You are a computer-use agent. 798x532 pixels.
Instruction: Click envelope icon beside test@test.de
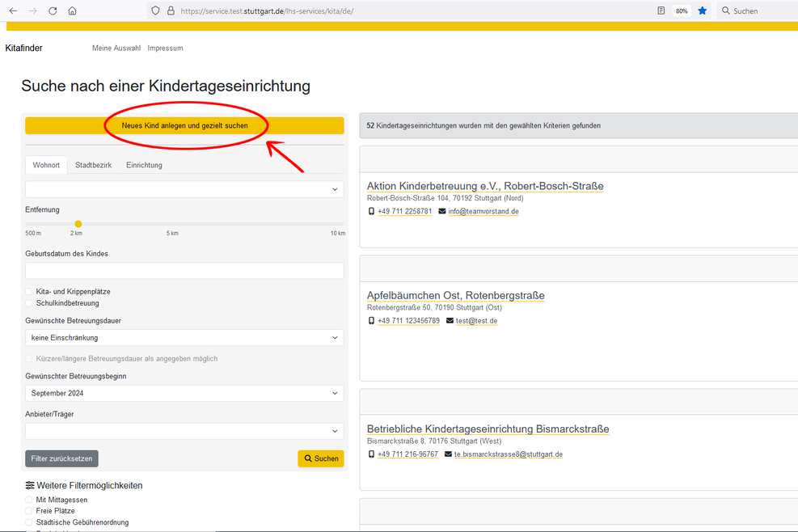(x=450, y=321)
